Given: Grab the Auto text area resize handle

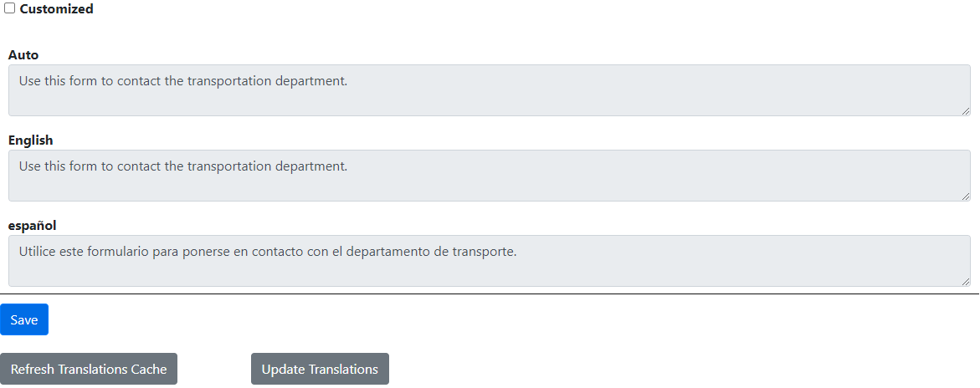Looking at the screenshot, I should coord(966,110).
